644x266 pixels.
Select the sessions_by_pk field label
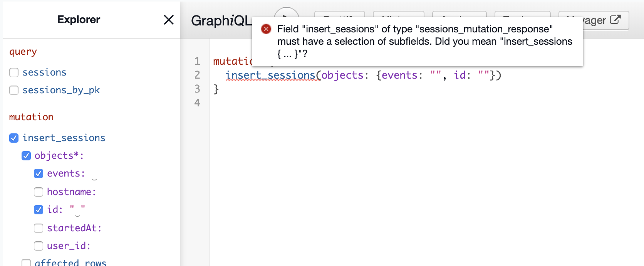(x=61, y=90)
